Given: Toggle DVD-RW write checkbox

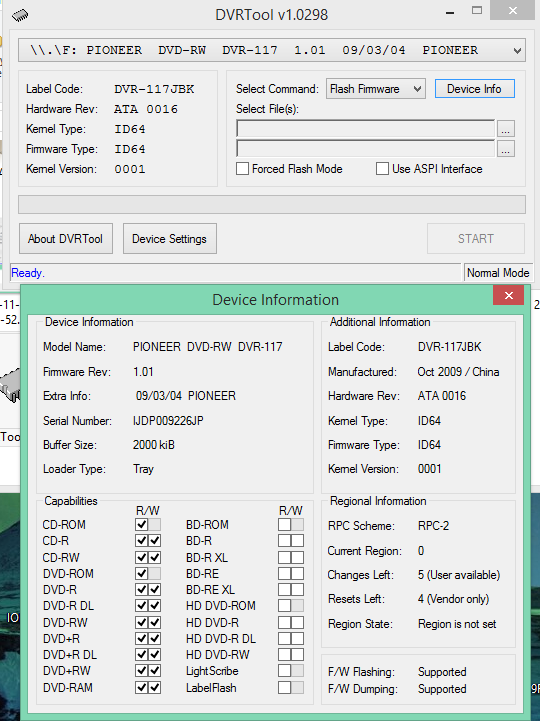Looking at the screenshot, I should [x=155, y=623].
